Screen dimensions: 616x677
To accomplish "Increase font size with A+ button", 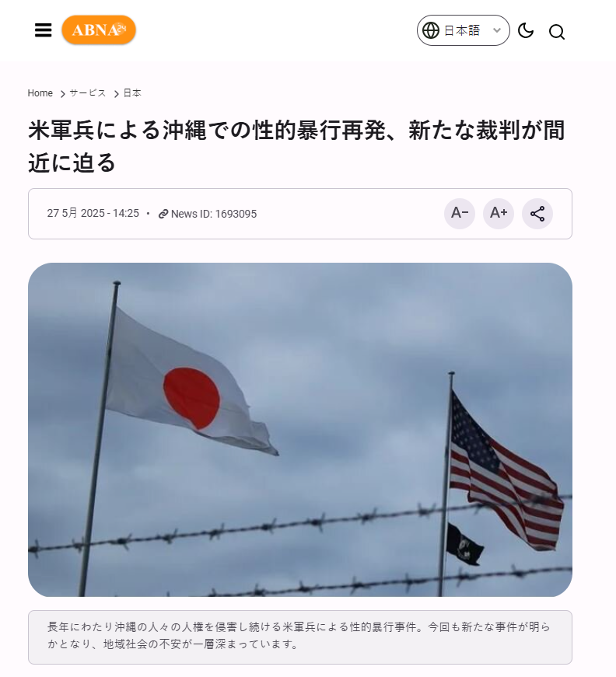I will 499,213.
